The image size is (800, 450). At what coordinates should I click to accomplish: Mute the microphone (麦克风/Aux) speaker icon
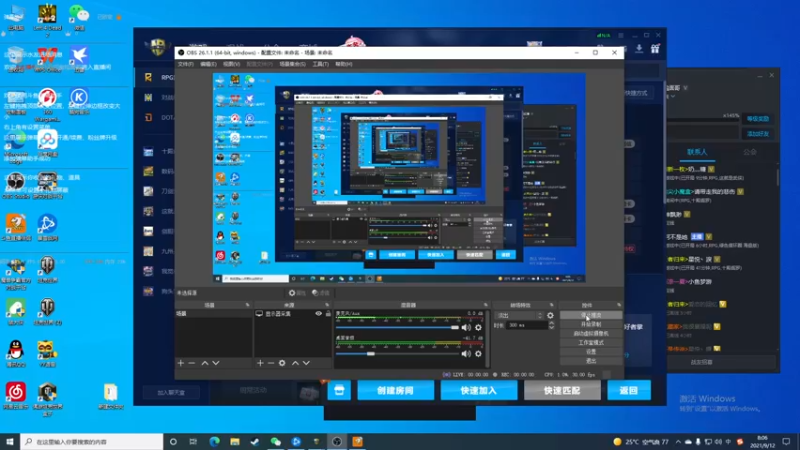[466, 328]
